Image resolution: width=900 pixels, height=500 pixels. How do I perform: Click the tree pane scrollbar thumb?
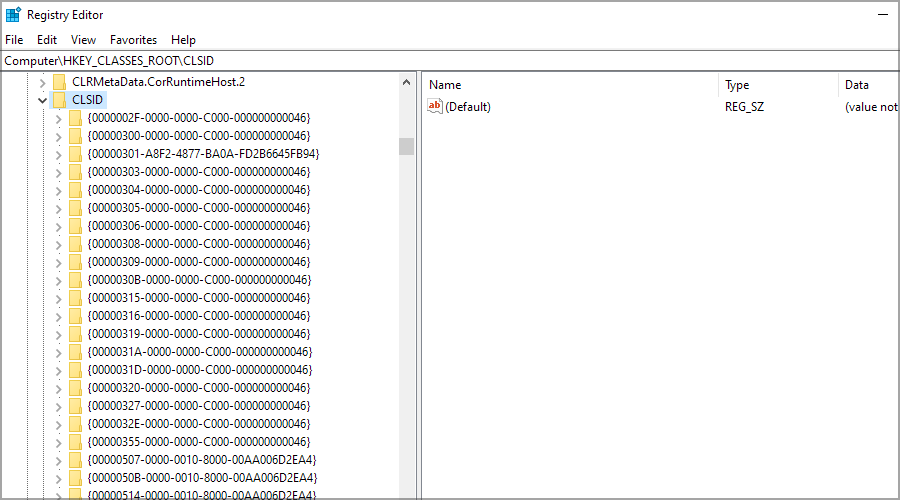pyautogui.click(x=406, y=146)
